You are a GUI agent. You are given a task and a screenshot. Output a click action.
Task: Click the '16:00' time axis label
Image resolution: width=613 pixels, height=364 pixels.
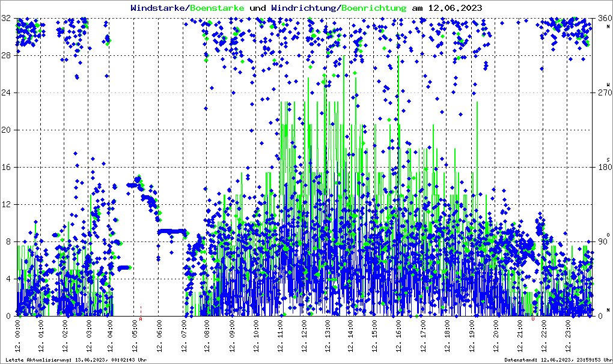tap(398, 330)
